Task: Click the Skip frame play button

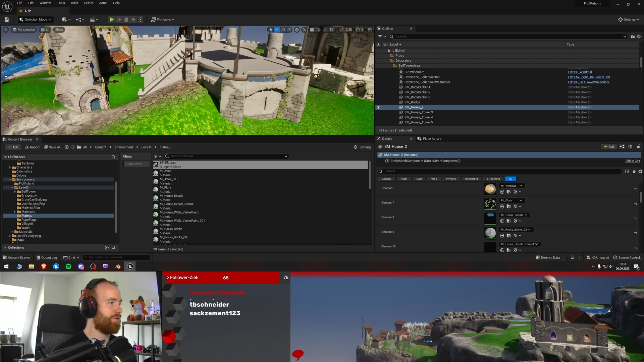Action: tap(119, 19)
